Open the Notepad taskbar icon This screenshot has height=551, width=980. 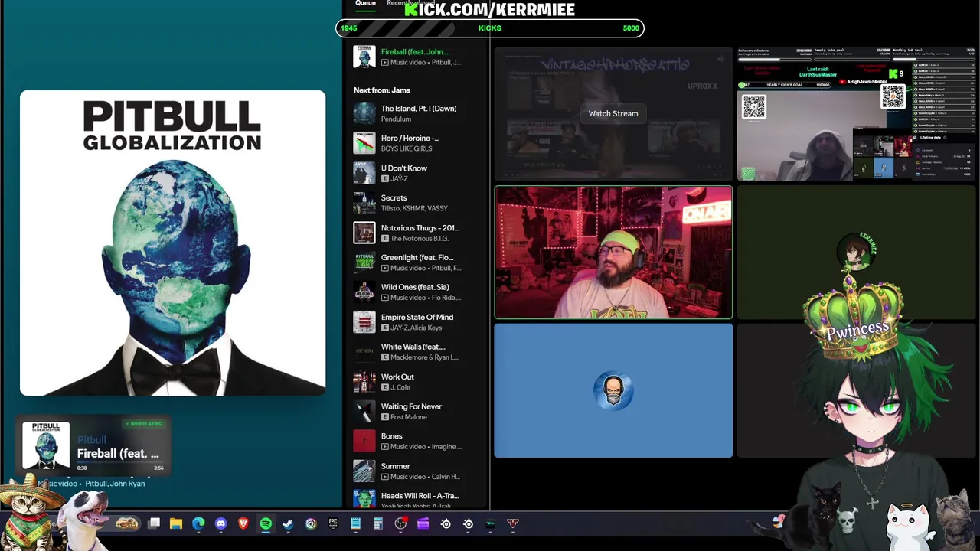click(355, 523)
